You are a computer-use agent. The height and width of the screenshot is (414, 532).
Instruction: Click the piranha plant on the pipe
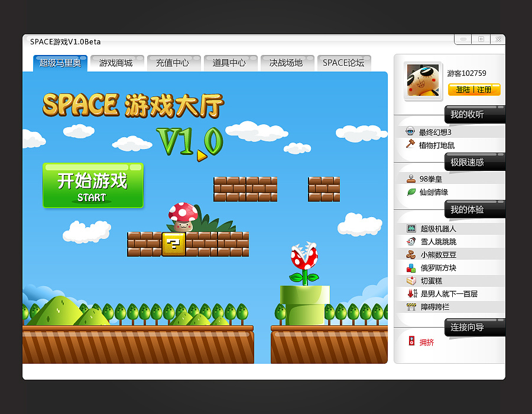[304, 263]
